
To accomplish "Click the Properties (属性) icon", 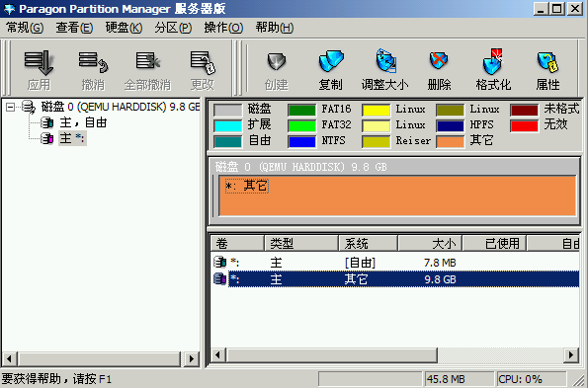I will coord(547,62).
